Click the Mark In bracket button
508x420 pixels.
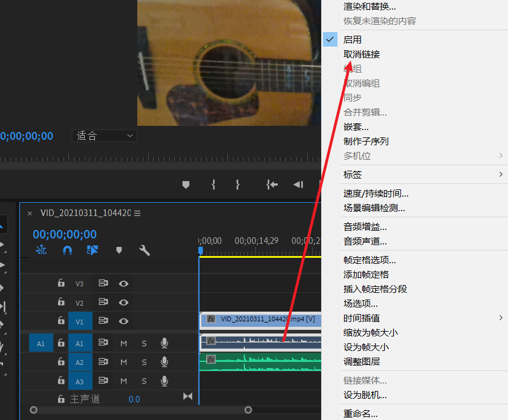[213, 185]
